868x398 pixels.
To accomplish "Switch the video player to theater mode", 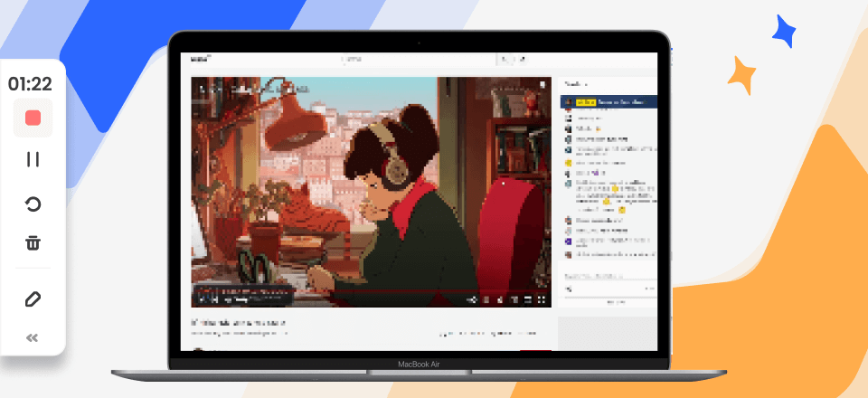I will 527,299.
